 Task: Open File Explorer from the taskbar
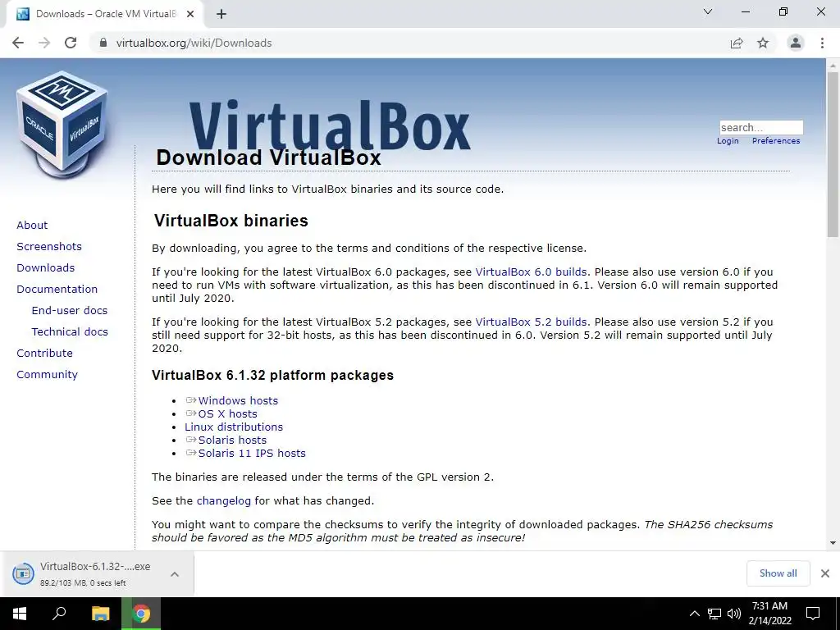tap(100, 614)
